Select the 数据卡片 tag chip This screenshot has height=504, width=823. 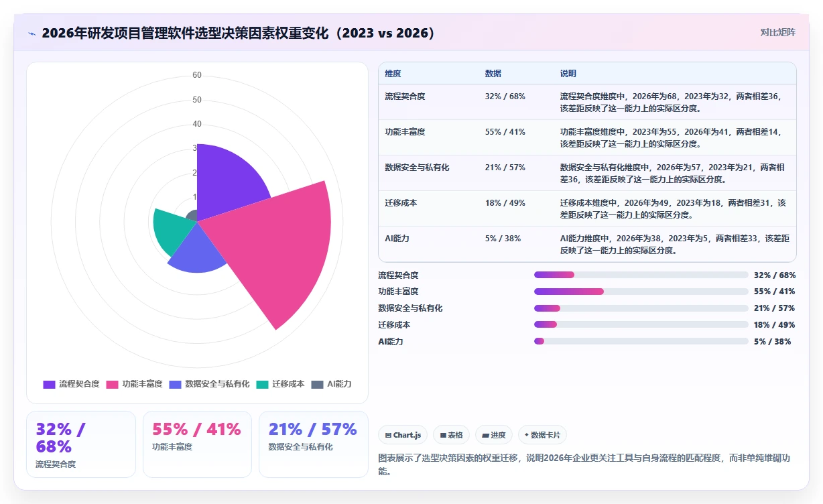[x=542, y=435]
